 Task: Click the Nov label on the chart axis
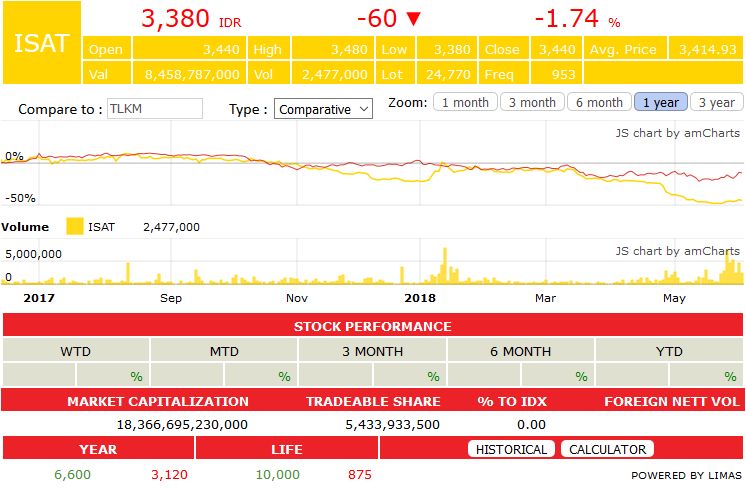297,298
